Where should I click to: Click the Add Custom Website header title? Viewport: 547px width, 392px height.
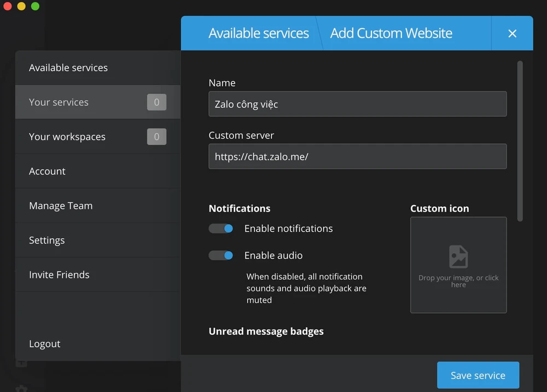tap(391, 33)
